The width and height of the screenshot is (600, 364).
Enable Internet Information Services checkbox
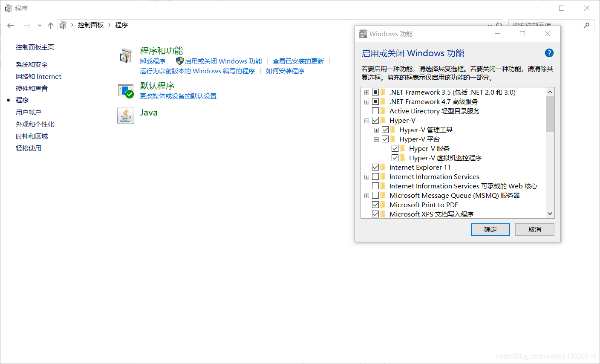pyautogui.click(x=375, y=176)
